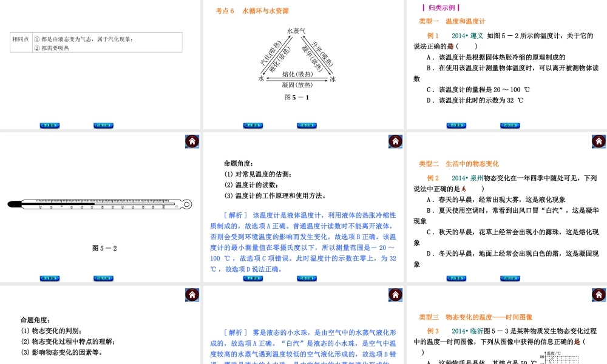The image size is (607, 364).
Task: Click option C 秋天的早晨 text
Action: click(506, 237)
